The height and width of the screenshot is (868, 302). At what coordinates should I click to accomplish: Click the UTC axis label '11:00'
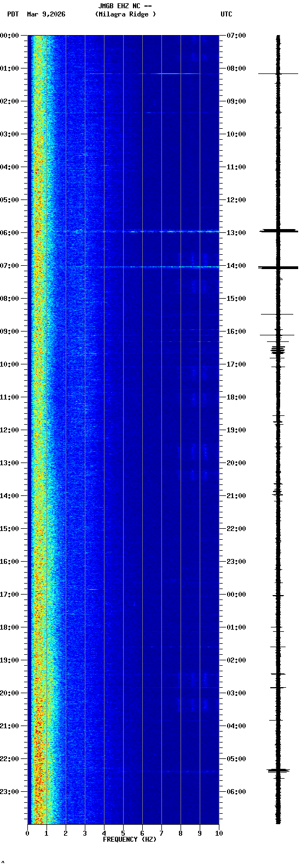tap(236, 167)
